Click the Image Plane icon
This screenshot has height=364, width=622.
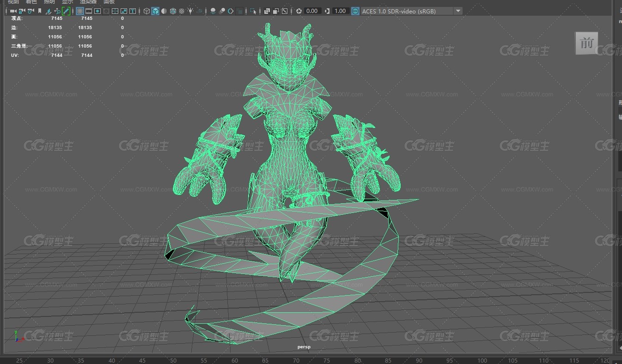[48, 11]
